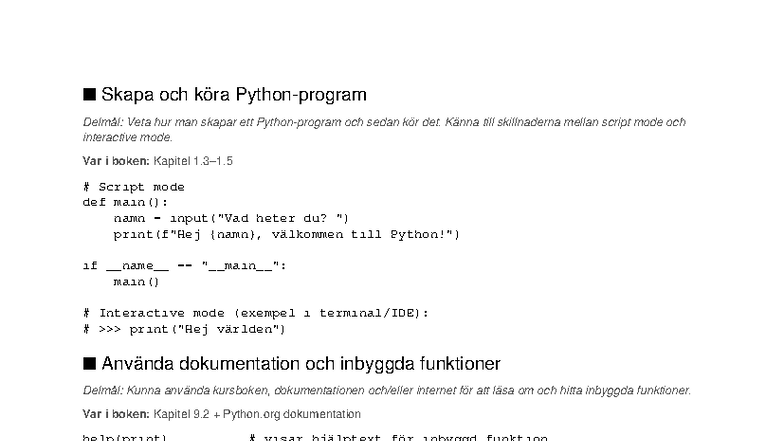Click the black square bullet beside 'Skapa och köra'
The height and width of the screenshot is (441, 784).
[89, 94]
